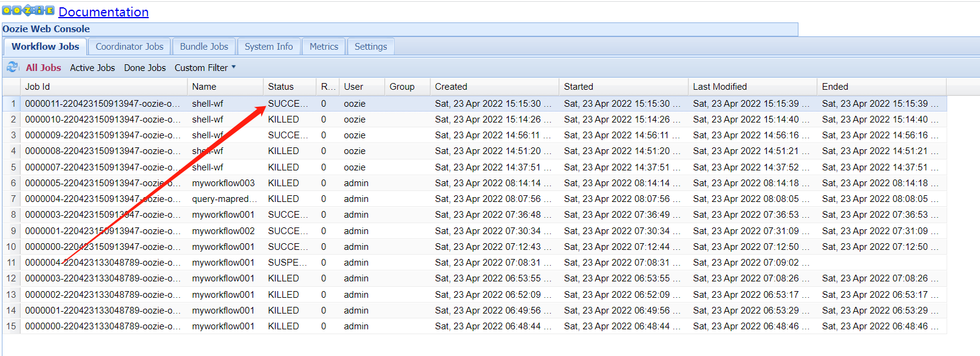Screen dimensions: 980x356
Task: Click the query-mapred name cell
Action: point(225,199)
